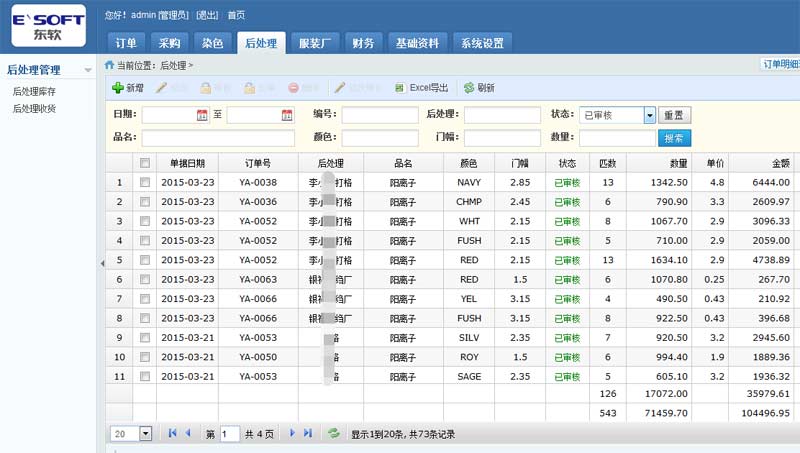Viewport: 800px width, 453px height.
Task: Switch to the 财务 tab
Action: pos(363,43)
